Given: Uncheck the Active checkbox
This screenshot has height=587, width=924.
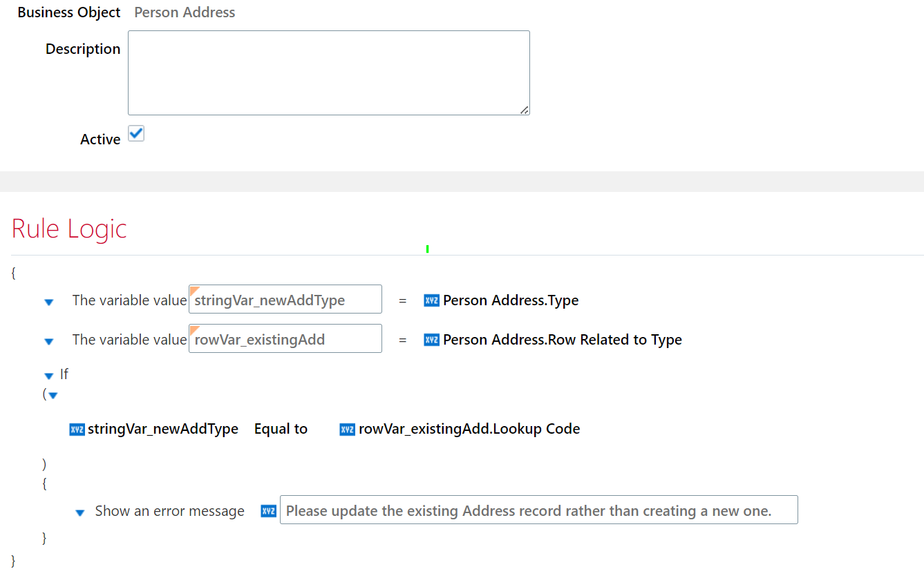Looking at the screenshot, I should (136, 134).
